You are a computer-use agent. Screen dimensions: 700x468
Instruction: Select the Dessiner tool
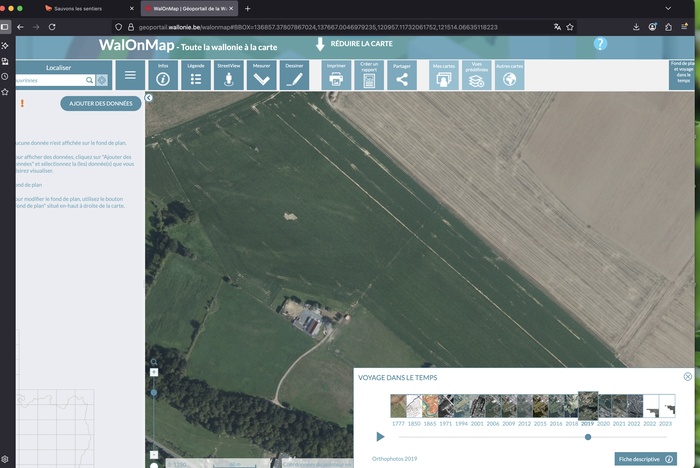click(294, 76)
